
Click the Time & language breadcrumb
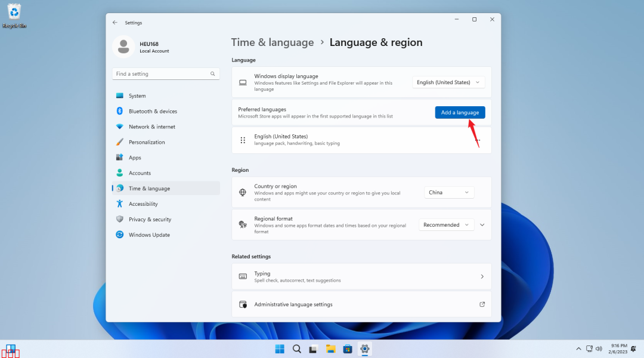(272, 42)
